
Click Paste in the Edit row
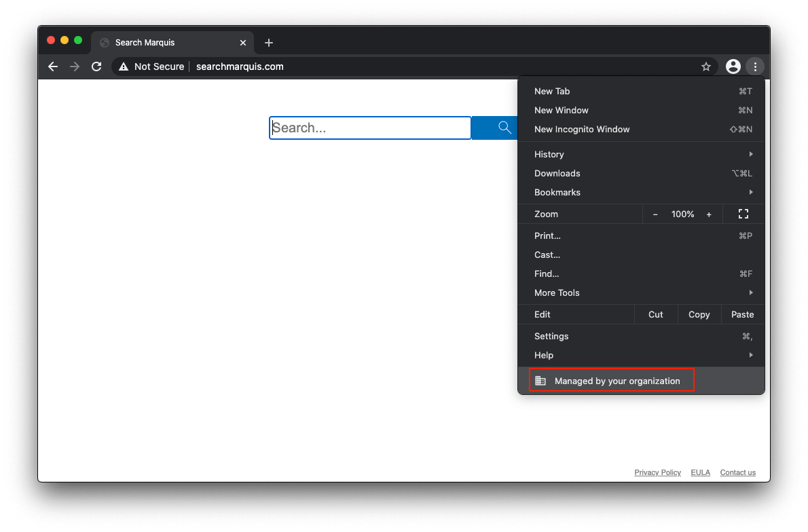tap(742, 315)
